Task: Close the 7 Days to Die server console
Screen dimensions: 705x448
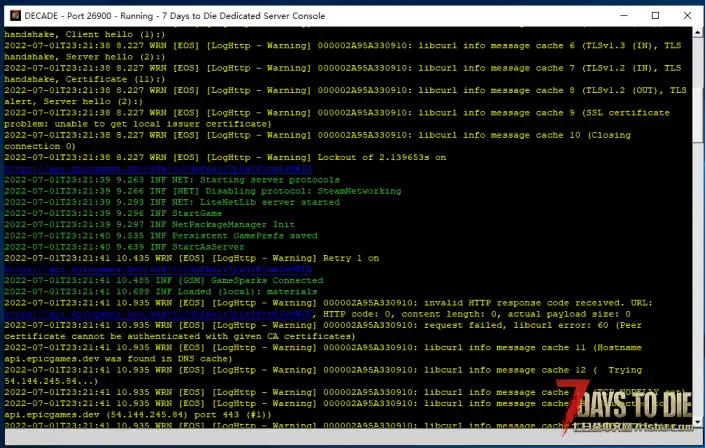Action: (686, 15)
